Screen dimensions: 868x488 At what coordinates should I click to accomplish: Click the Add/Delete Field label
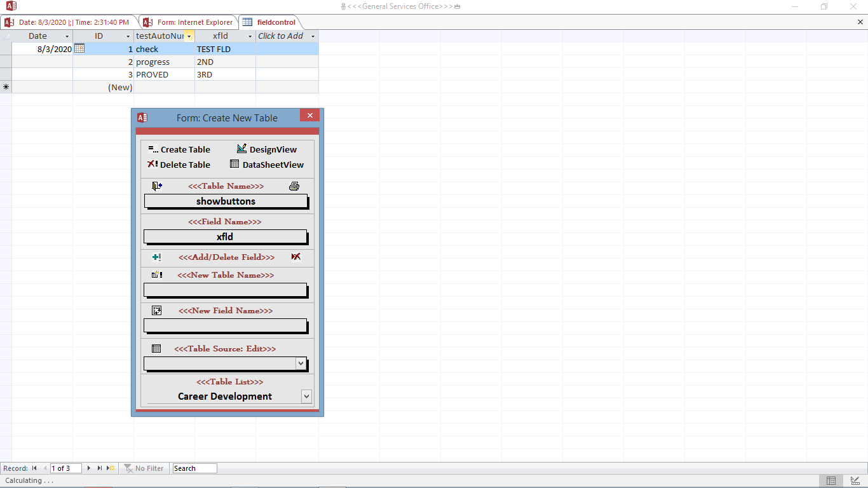pos(227,257)
